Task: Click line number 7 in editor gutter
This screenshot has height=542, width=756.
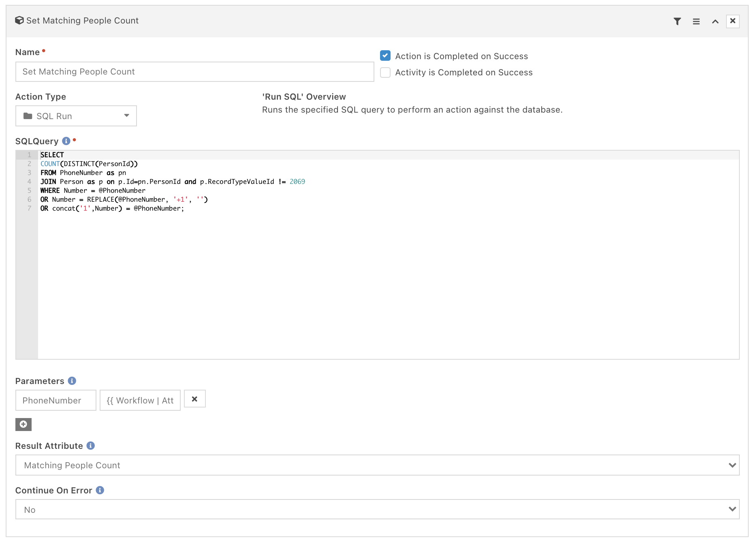Action: 29,208
